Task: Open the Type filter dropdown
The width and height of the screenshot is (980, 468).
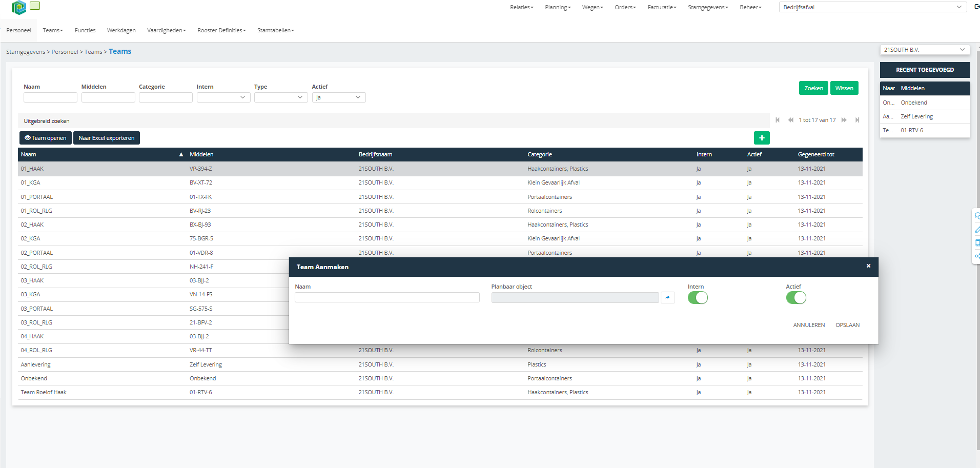Action: (x=281, y=97)
